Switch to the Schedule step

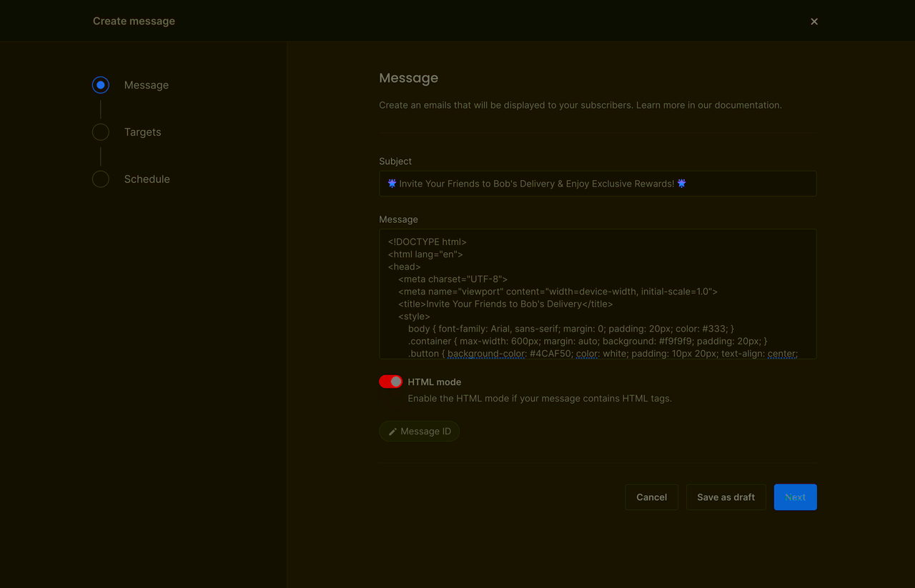point(147,179)
